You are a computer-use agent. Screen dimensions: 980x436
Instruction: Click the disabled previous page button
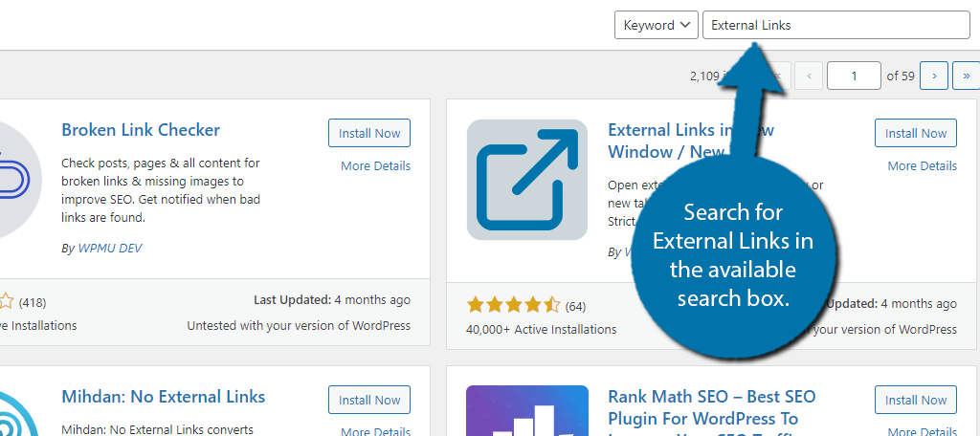(x=809, y=76)
